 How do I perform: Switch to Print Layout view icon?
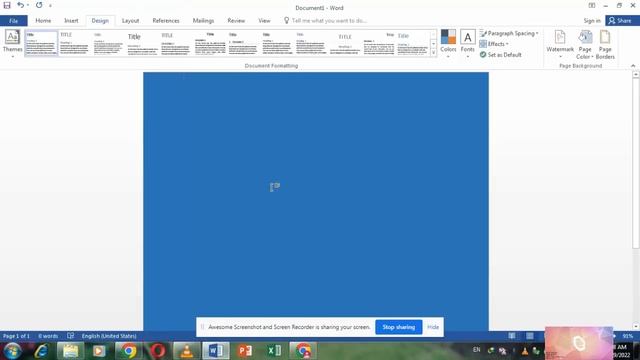click(x=529, y=336)
